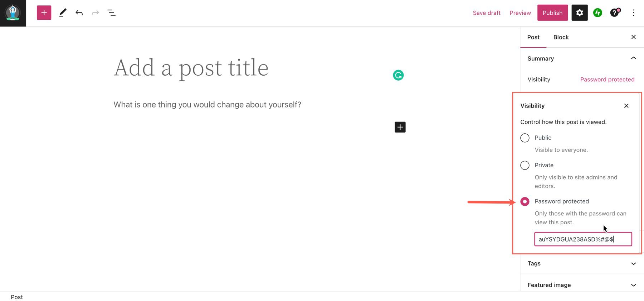Select the Password protected option

525,201
